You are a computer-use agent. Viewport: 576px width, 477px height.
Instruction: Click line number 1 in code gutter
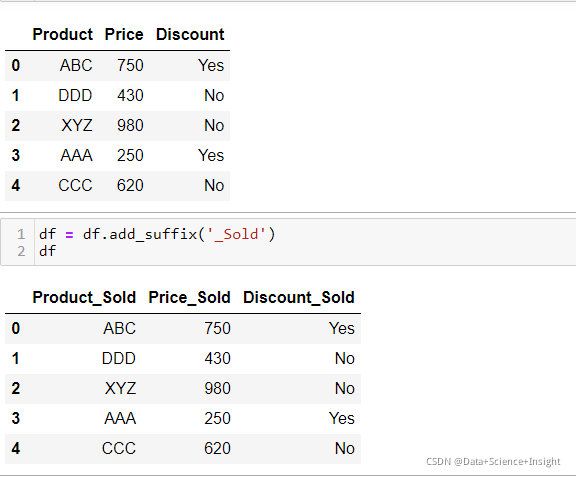[x=21, y=234]
